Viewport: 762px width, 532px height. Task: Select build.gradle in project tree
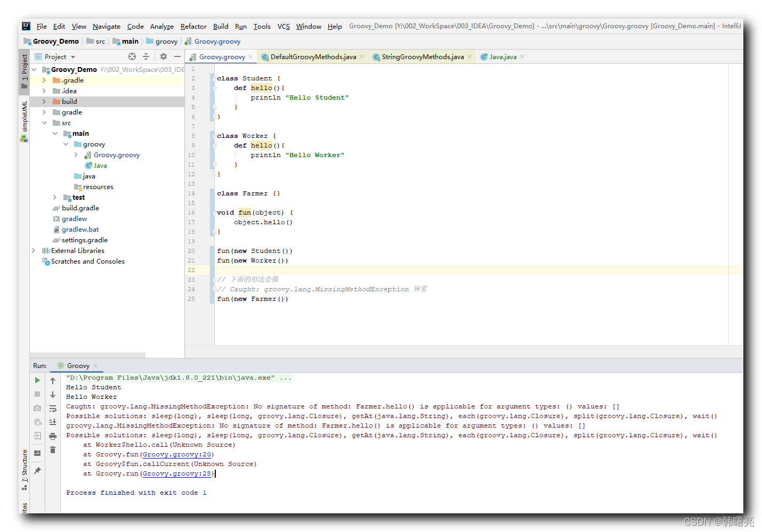coord(80,208)
